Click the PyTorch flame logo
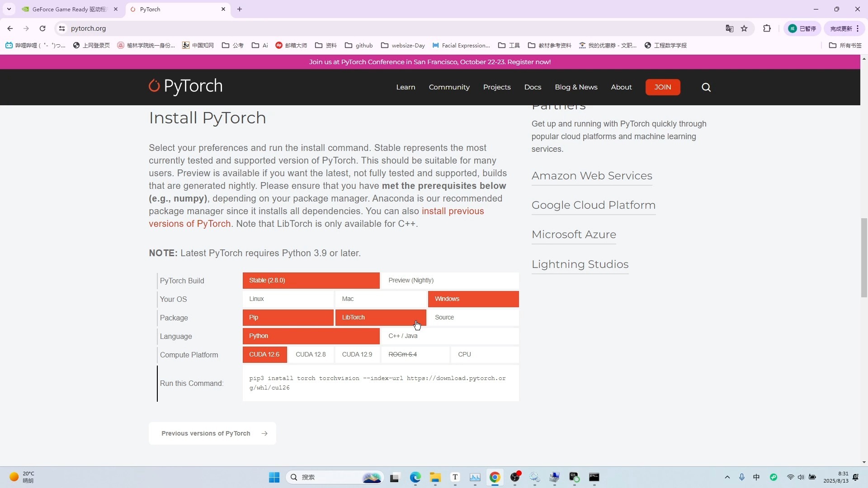Viewport: 868px width, 488px height. [x=154, y=86]
